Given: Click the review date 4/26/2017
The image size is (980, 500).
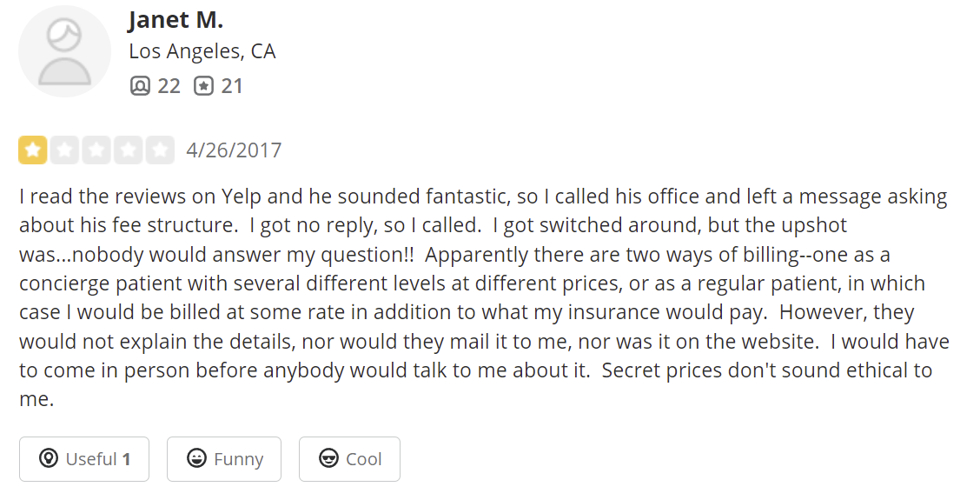Looking at the screenshot, I should (234, 150).
